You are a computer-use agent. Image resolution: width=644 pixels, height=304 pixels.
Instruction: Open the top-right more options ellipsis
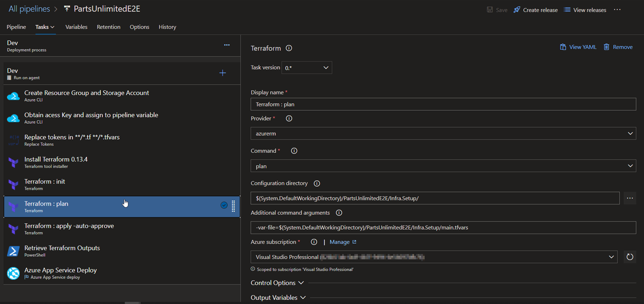click(617, 10)
